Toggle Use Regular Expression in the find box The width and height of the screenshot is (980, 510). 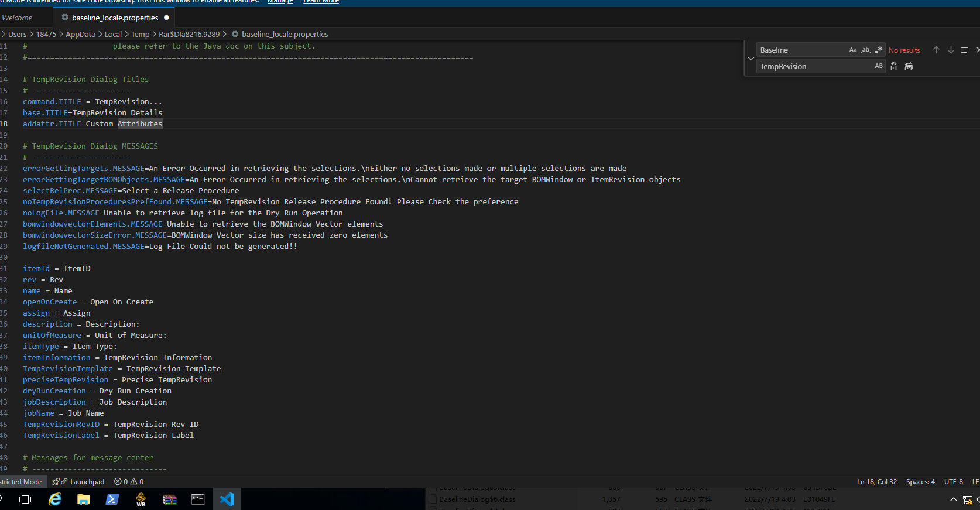(x=878, y=50)
